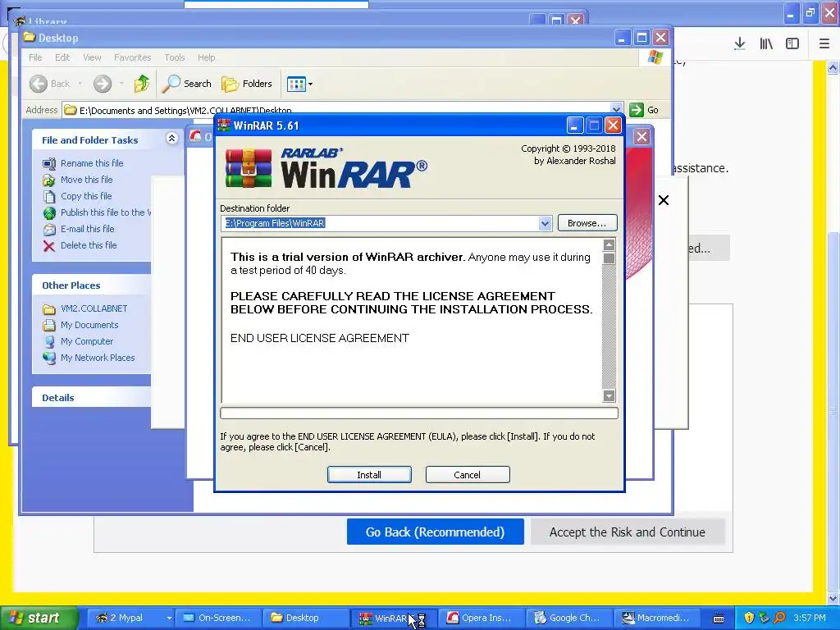
Task: Click security shield tray icon
Action: click(749, 619)
